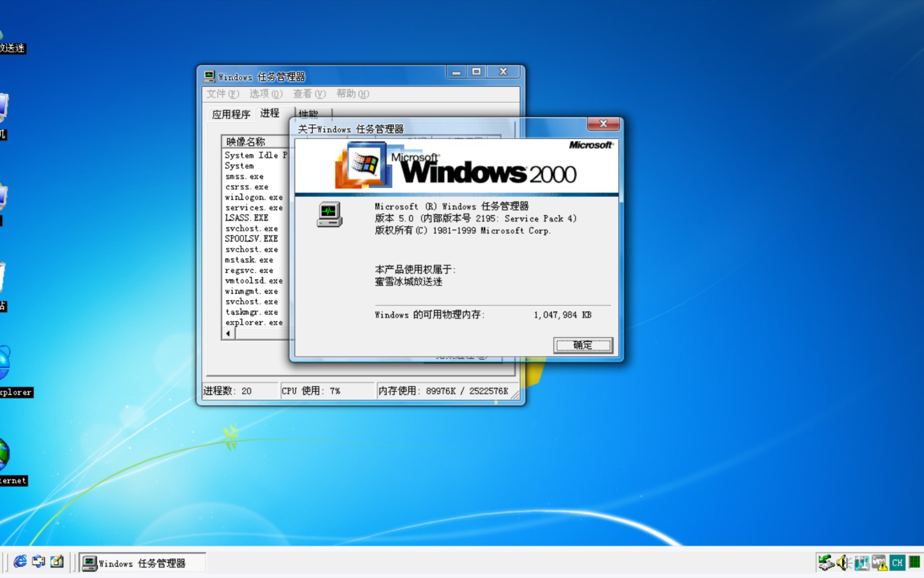Sort by the 映像名称 column header
The height and width of the screenshot is (578, 924).
(x=256, y=141)
